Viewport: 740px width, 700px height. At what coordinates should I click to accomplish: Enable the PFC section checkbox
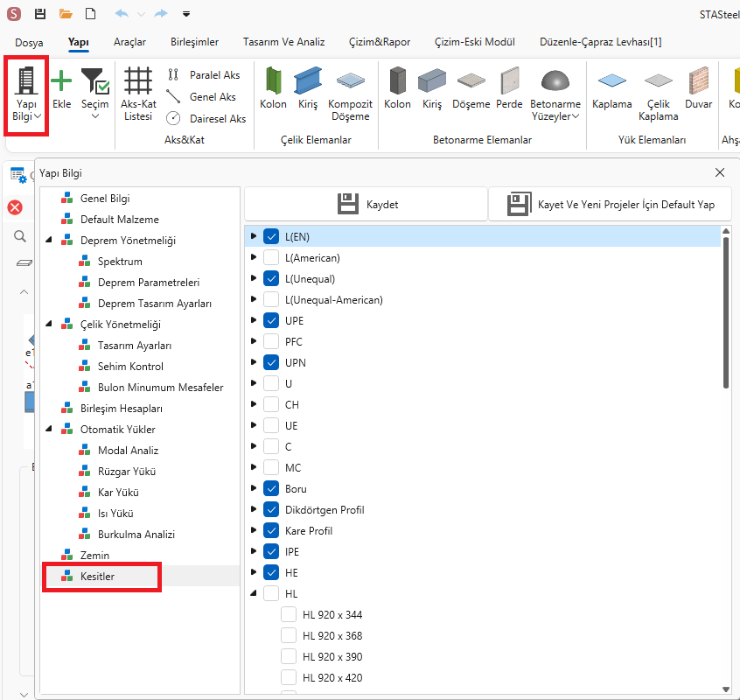pos(270,341)
